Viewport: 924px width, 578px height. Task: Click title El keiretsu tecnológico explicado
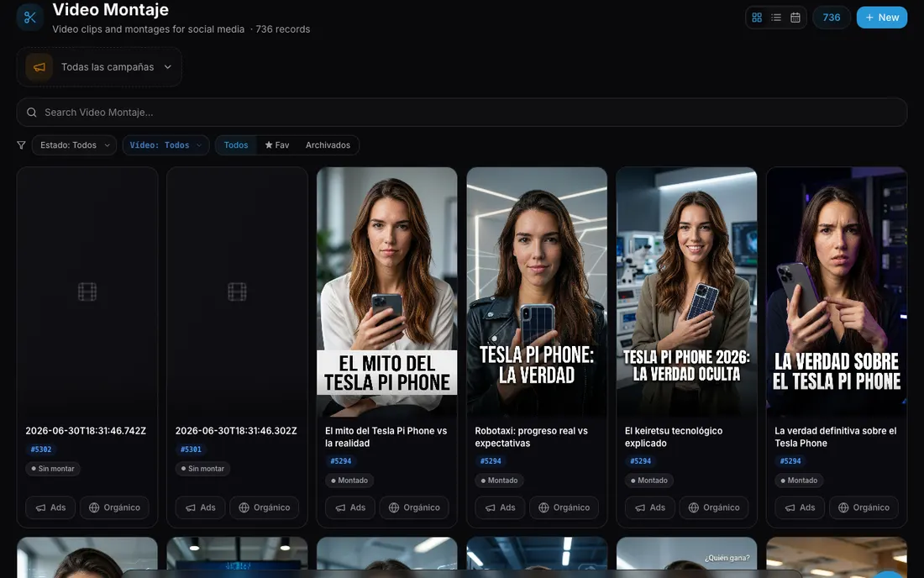tap(674, 437)
